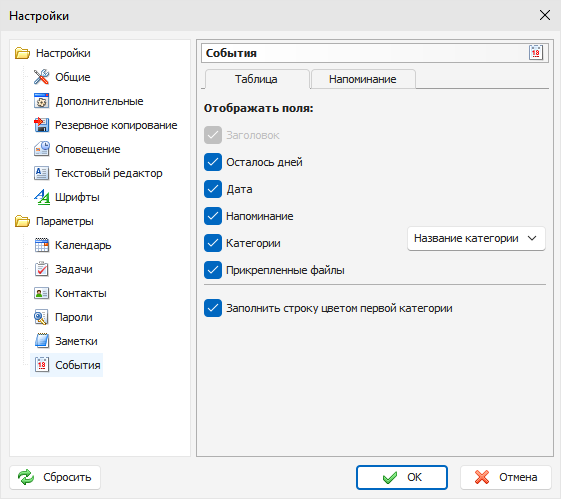561x499 pixels.
Task: Click the red cross icon on Отмена
Action: pos(482,477)
